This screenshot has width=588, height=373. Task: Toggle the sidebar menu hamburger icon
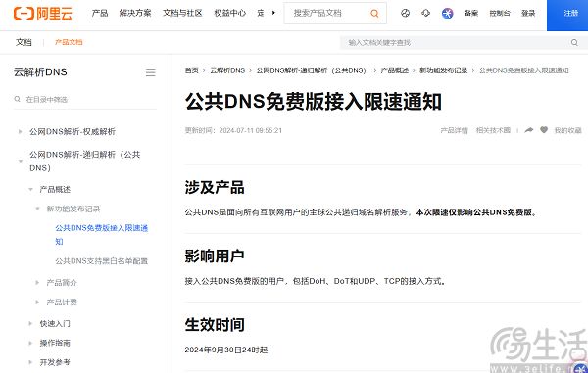tap(151, 72)
